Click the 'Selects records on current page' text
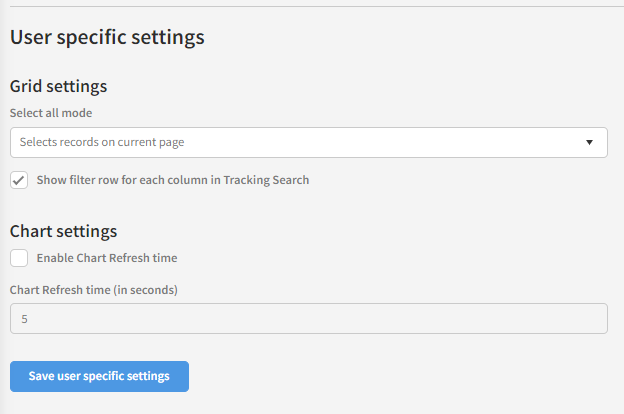 102,142
